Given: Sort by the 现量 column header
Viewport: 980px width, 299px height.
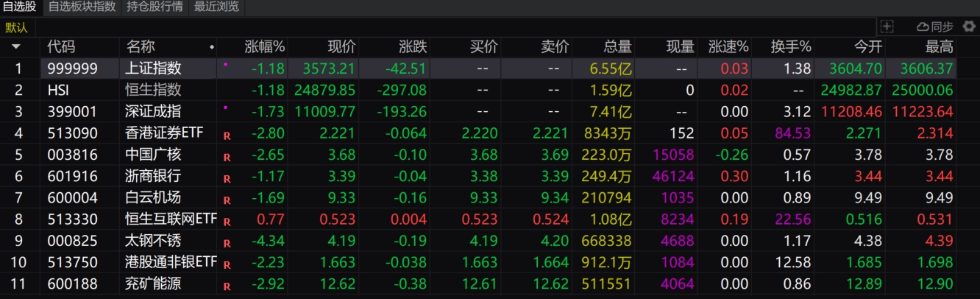Looking at the screenshot, I should coord(681,47).
